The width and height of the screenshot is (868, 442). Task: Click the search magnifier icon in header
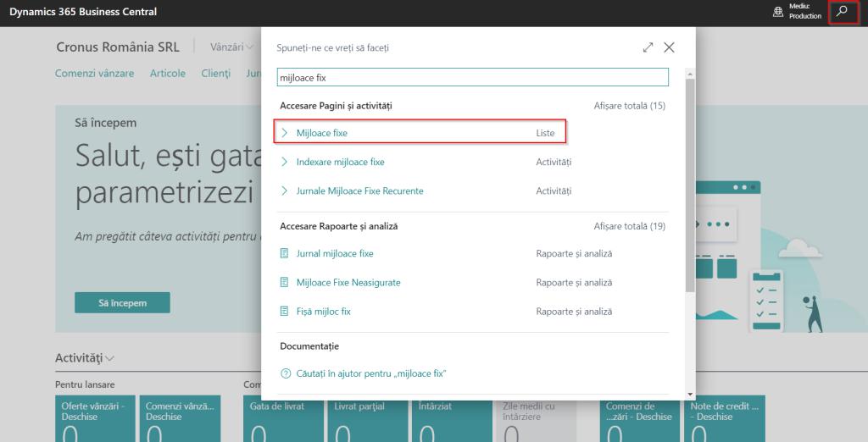pyautogui.click(x=841, y=12)
